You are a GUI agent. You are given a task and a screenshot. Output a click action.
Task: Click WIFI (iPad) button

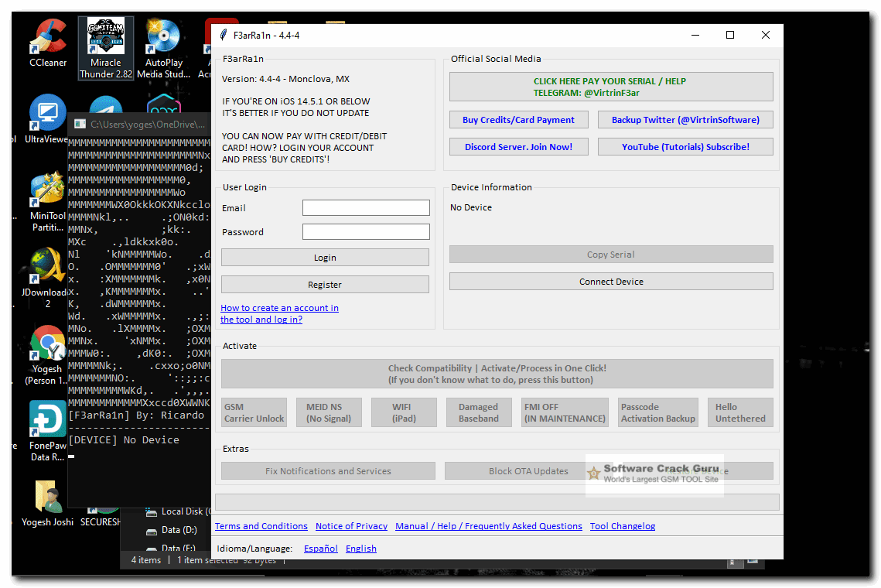pos(404,412)
